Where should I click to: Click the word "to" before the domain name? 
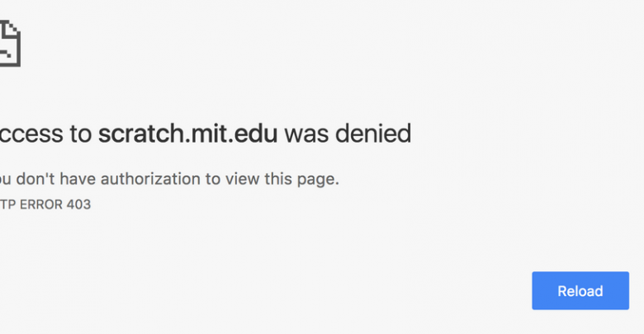click(x=78, y=133)
